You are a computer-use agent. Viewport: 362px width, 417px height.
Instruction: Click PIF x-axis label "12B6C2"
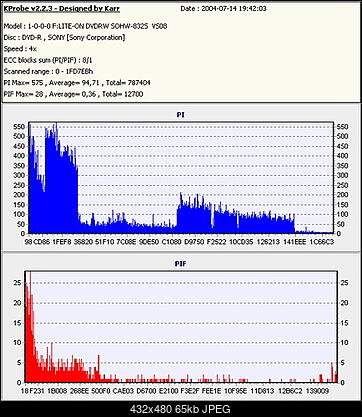click(290, 391)
